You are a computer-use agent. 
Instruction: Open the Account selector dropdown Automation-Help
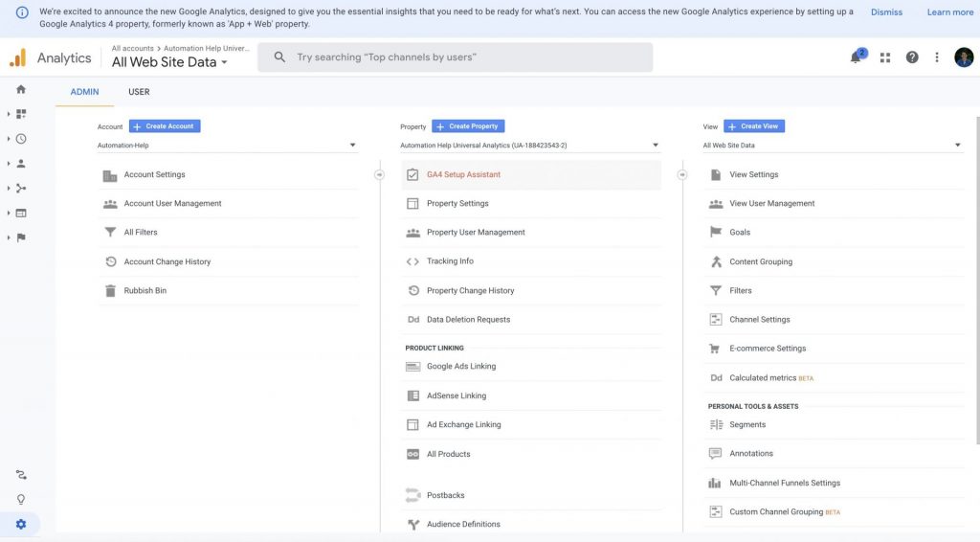(227, 145)
